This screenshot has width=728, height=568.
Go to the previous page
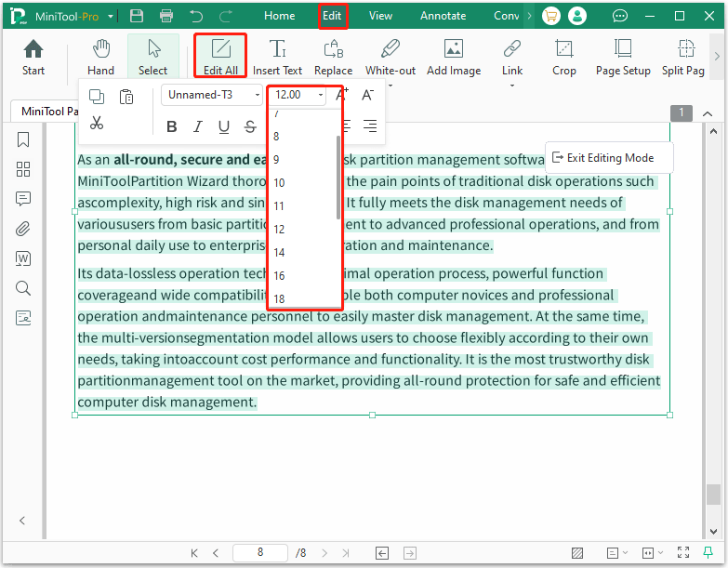216,553
